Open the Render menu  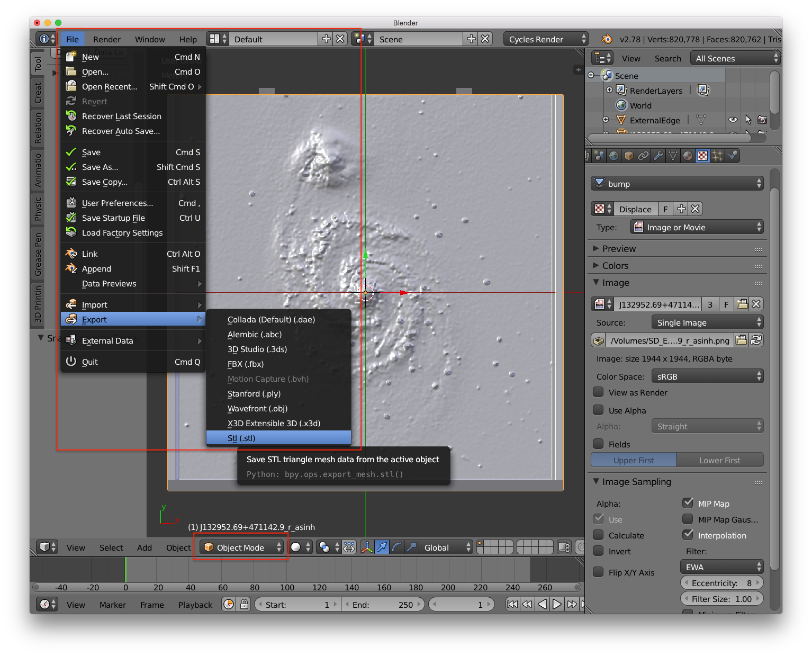107,39
